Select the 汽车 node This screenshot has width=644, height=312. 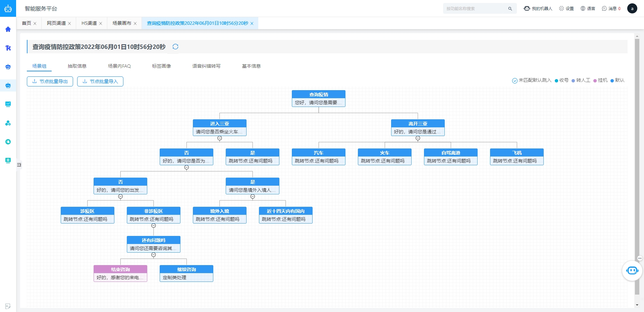(x=319, y=157)
